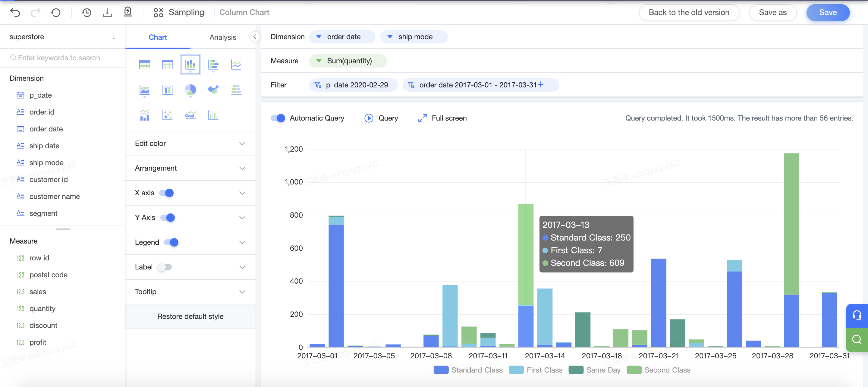Select the scatter plot chart type
The image size is (868, 387).
168,115
